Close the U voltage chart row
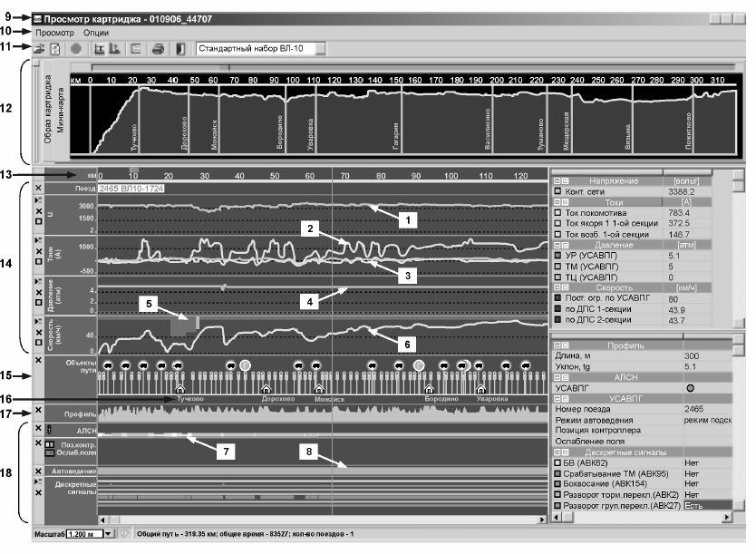 click(39, 211)
